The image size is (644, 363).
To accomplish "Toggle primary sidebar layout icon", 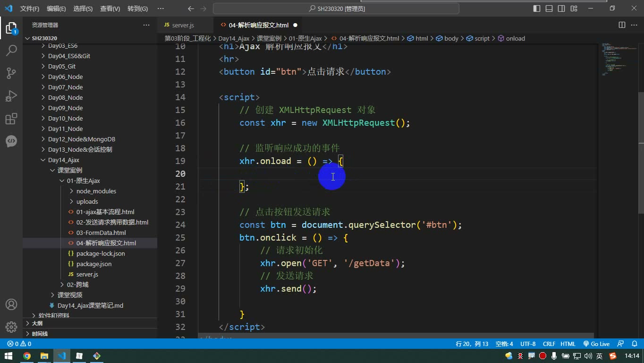I will tap(537, 9).
